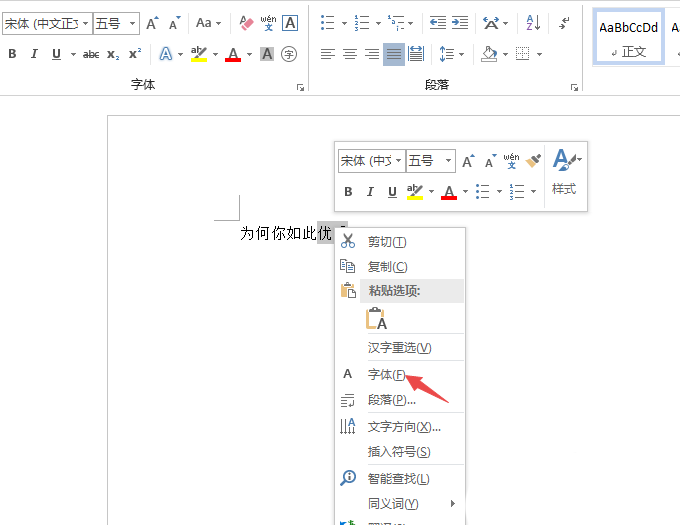Apply bullet list from ribbon
This screenshot has width=680, height=525.
click(327, 23)
